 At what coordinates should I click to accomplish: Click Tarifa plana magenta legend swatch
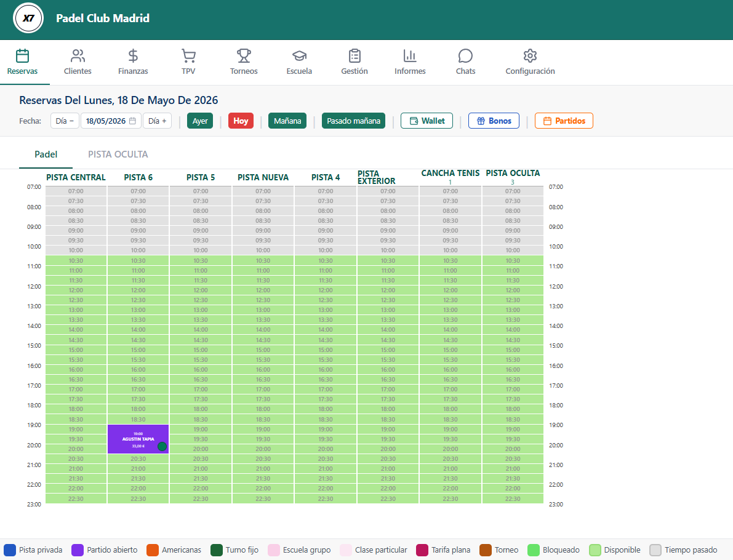click(422, 550)
